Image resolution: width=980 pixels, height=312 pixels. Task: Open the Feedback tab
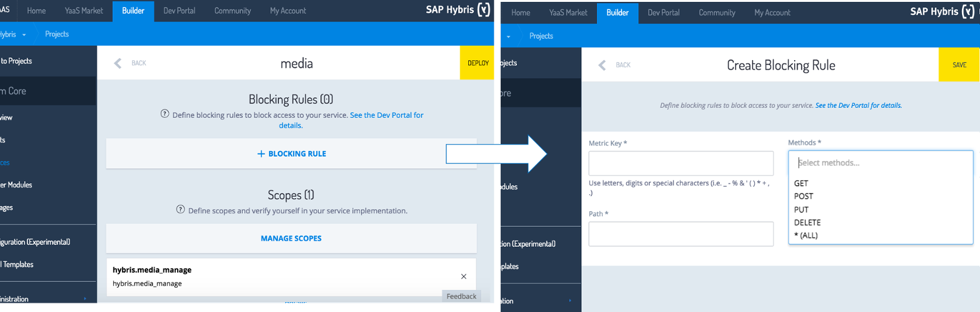462,296
